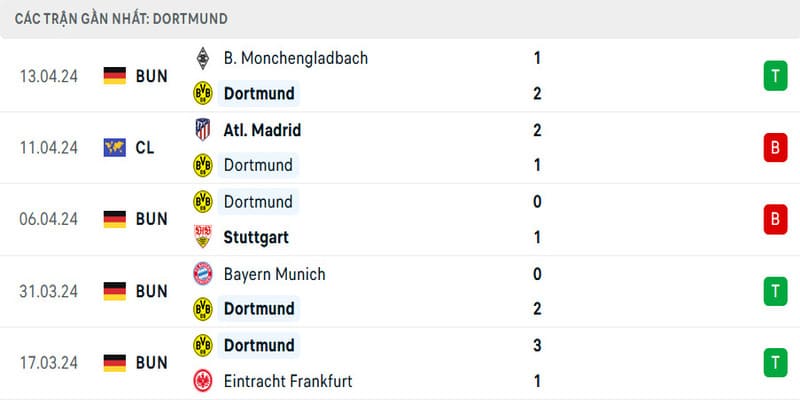Click green T badge for Bayern match
Viewport: 800px width, 400px height.
(774, 291)
